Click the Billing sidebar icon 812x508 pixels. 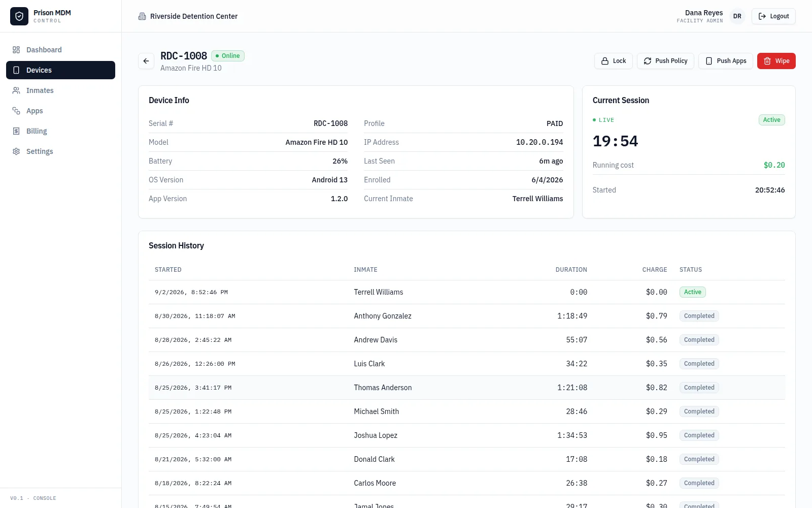(x=16, y=131)
